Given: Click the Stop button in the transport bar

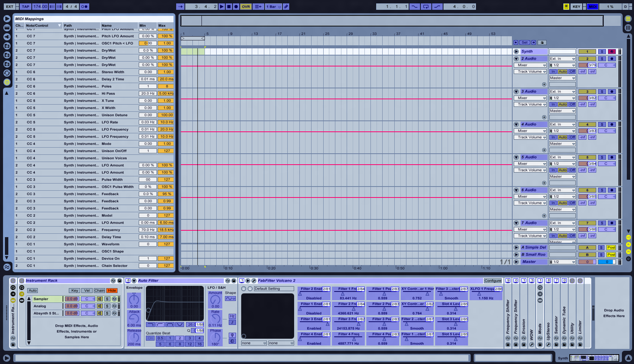Looking at the screenshot, I should pyautogui.click(x=229, y=6).
